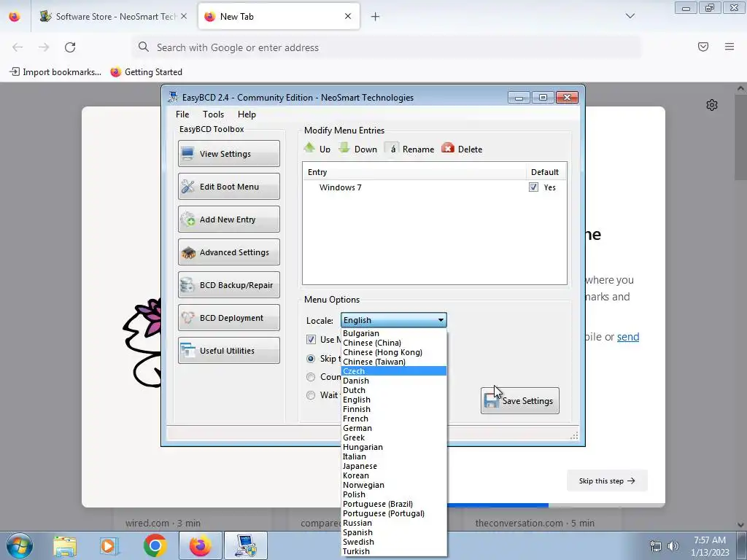Open the Advanced Settings section
This screenshot has height=560, width=747.
[228, 252]
